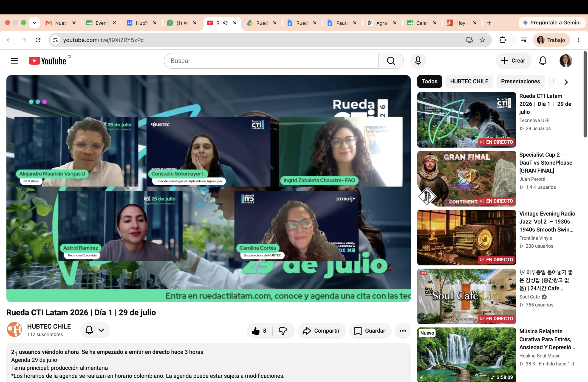
Task: Open Vintage Evening Radio Jazz thumbnail
Action: click(466, 237)
